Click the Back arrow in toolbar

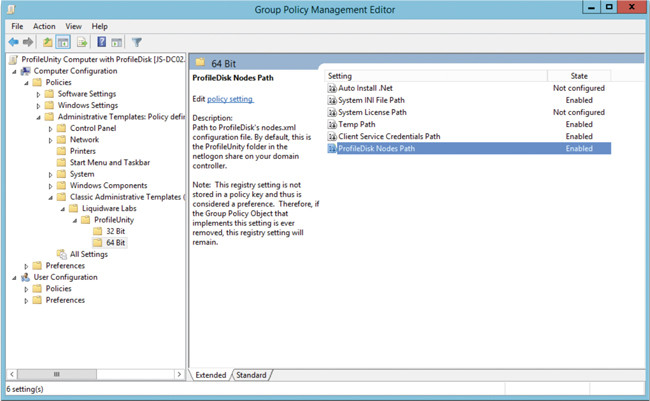point(13,42)
